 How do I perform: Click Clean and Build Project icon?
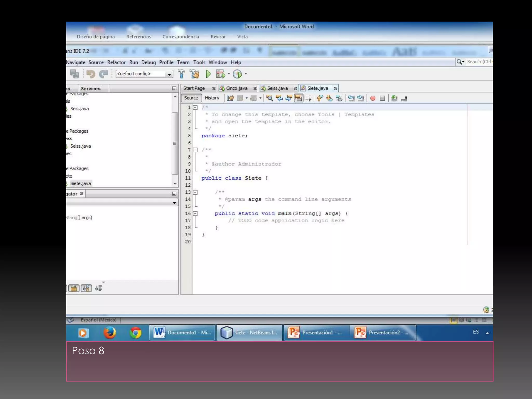click(x=194, y=74)
